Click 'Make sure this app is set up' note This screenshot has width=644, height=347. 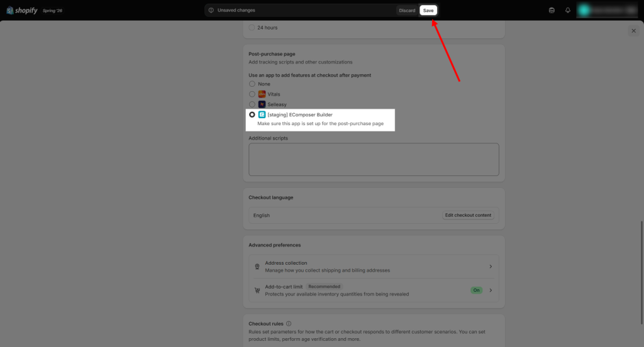click(x=320, y=123)
